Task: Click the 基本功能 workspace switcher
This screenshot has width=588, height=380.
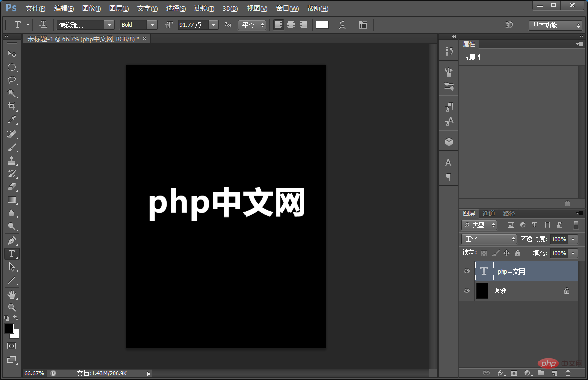Action: (x=555, y=24)
